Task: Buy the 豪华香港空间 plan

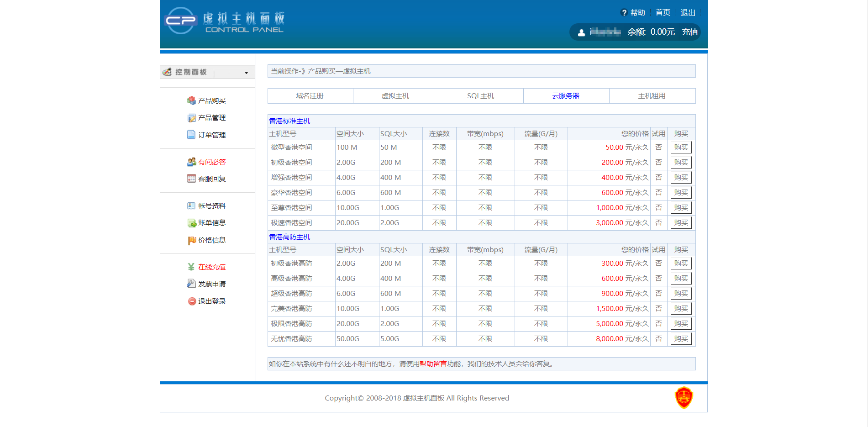Action: 681,193
